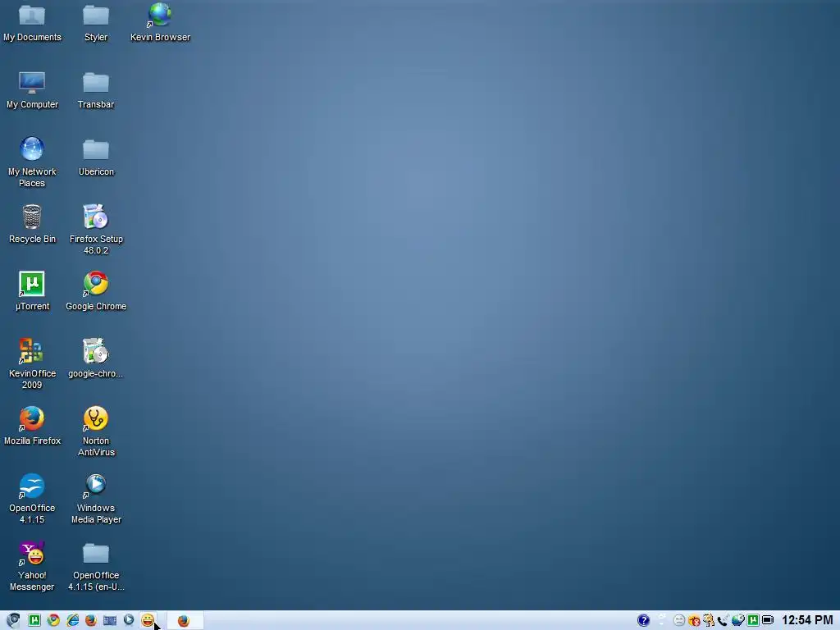Screen dimensions: 840x630
Task: Select the My Network Places icon
Action: pos(32,162)
